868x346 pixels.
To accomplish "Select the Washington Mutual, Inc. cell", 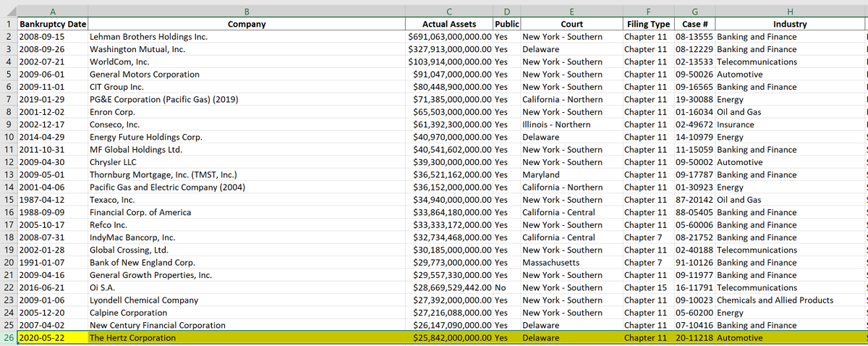I will pyautogui.click(x=247, y=49).
